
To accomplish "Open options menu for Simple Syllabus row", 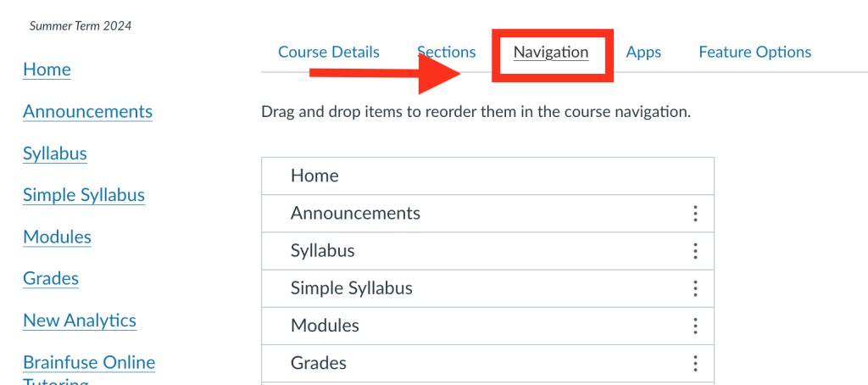I will tap(695, 288).
